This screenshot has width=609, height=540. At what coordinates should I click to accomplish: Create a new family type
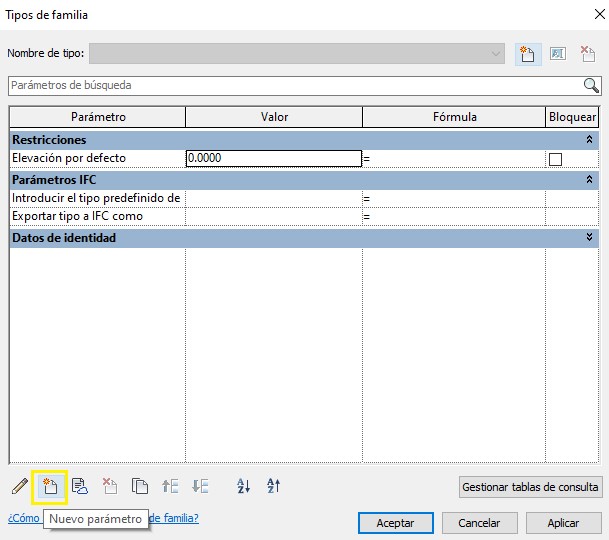coord(527,54)
